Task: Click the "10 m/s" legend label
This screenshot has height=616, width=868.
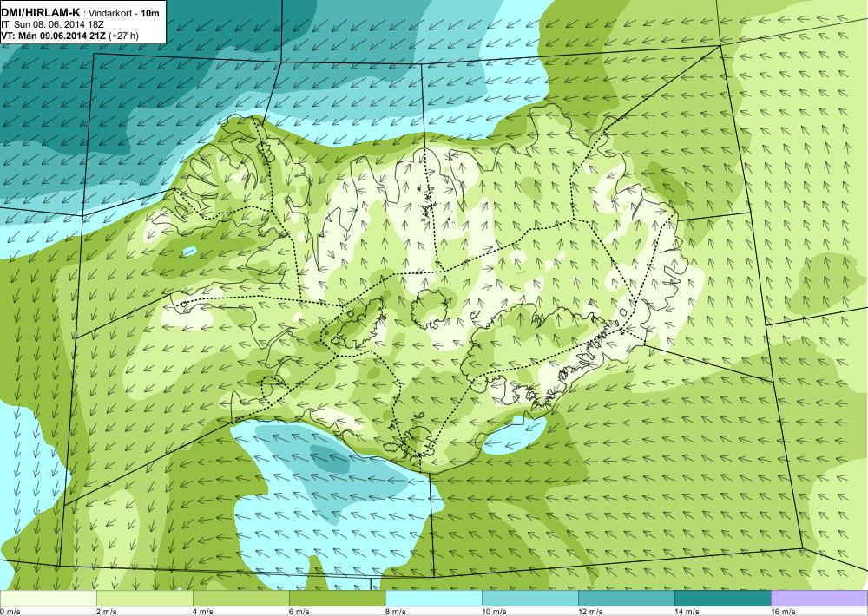Action: pyautogui.click(x=494, y=611)
